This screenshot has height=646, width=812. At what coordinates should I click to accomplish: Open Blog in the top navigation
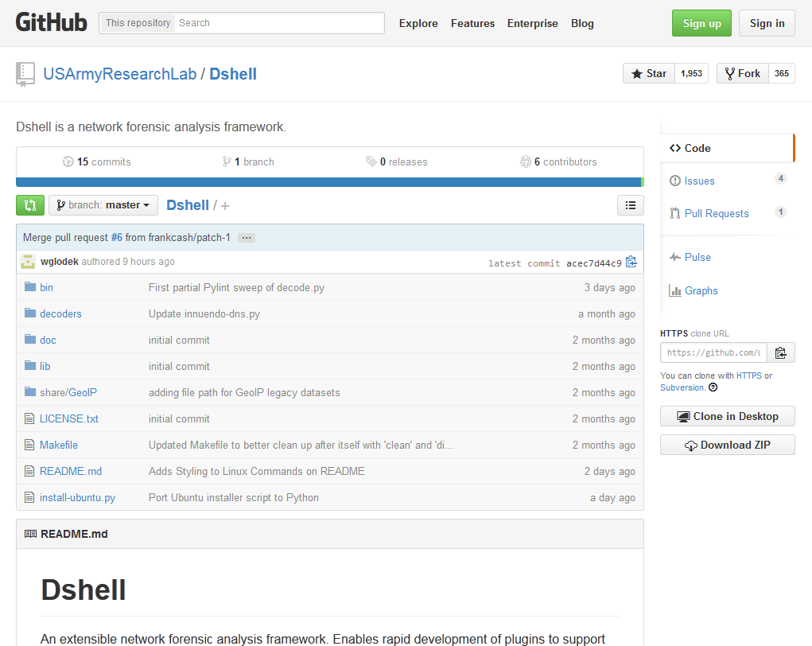point(582,23)
